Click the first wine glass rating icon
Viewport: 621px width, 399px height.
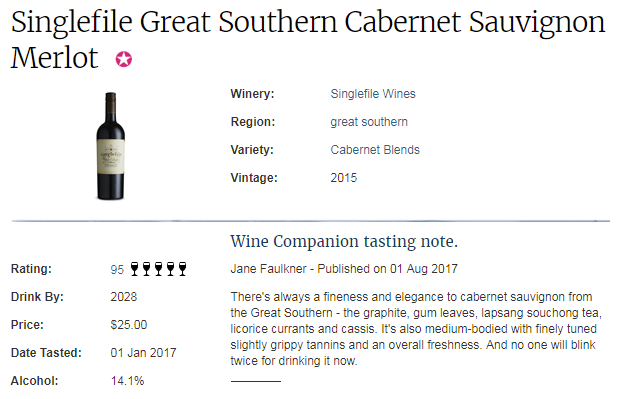point(135,269)
